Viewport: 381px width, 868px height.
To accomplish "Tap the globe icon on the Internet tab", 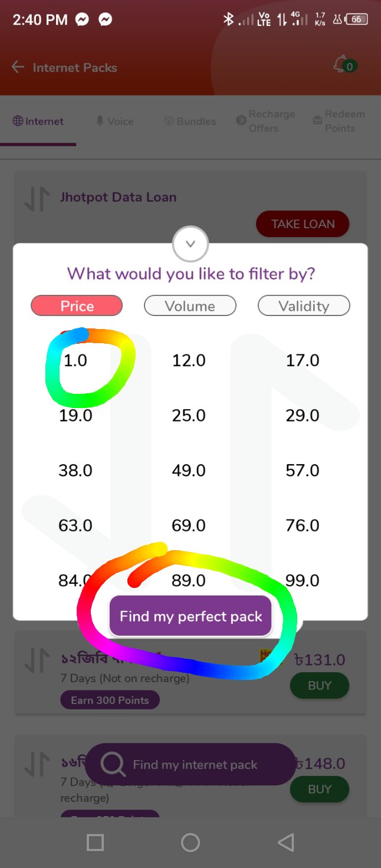I will (18, 121).
